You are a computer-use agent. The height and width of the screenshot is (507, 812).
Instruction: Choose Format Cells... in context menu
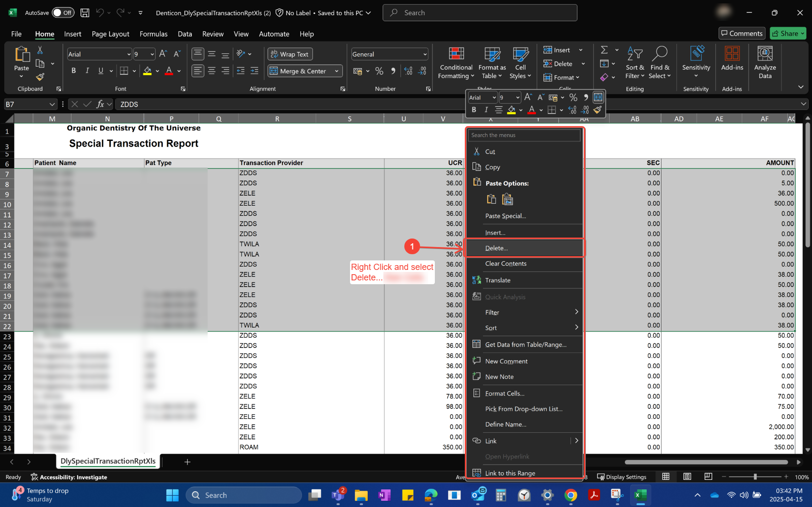[524, 394]
